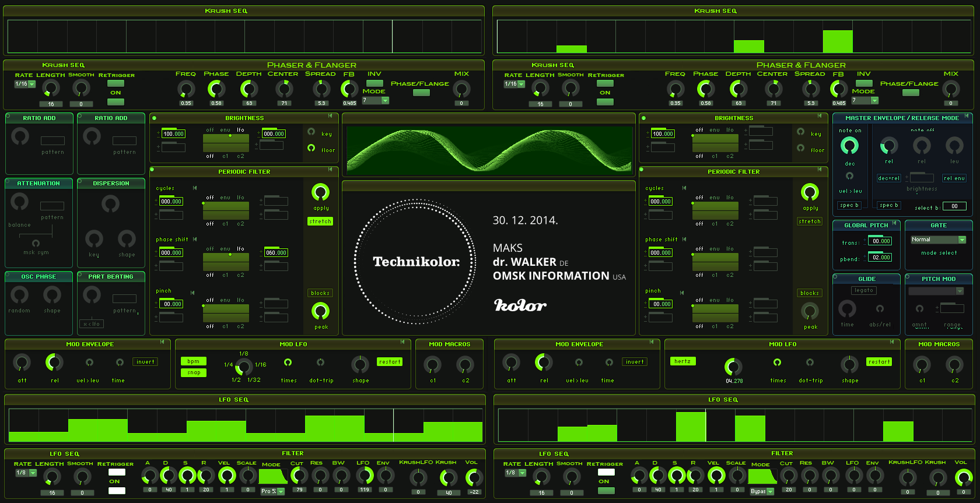980x503 pixels.
Task: Select the Attenuation module header
Action: (38, 184)
